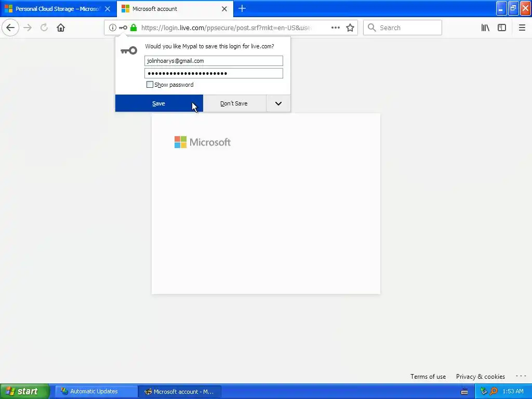
Task: Open more footer options ellipsis
Action: 521,376
